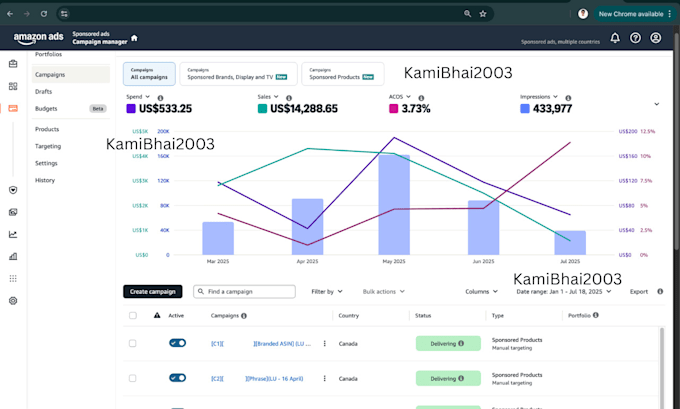Toggle active switch for C2 campaign

tap(177, 378)
